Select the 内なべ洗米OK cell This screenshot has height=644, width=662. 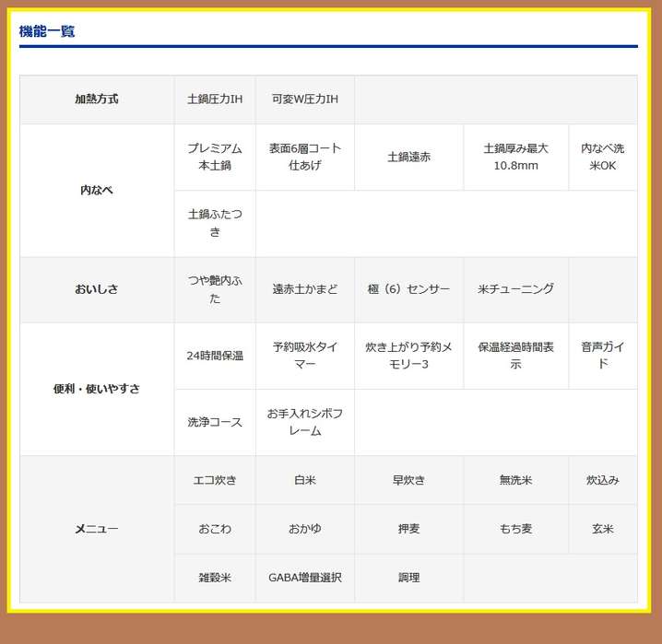point(603,157)
